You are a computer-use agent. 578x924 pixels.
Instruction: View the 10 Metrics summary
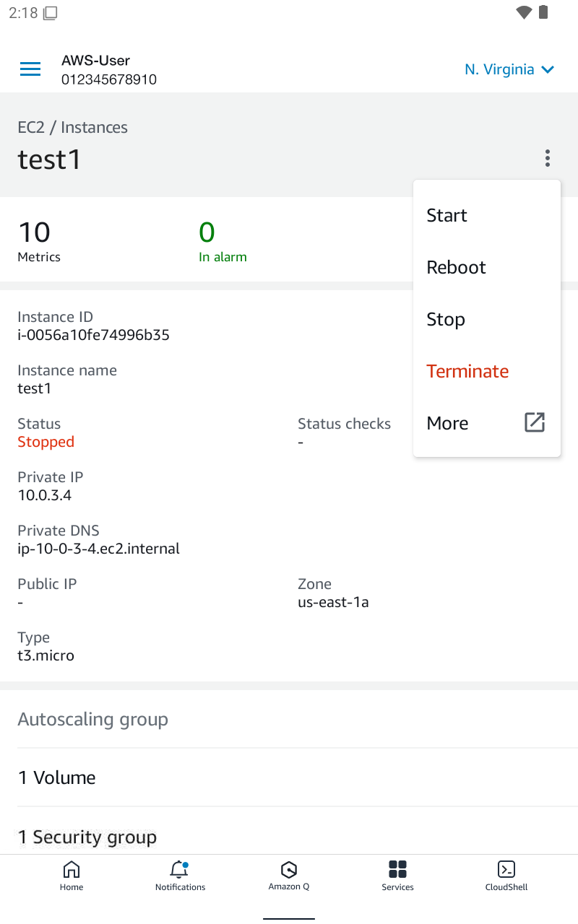[39, 241]
